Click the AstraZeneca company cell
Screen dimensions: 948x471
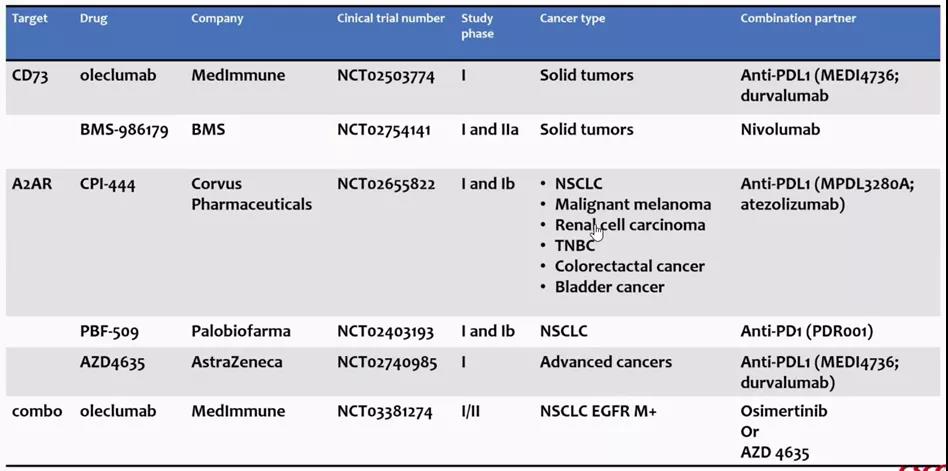(x=237, y=362)
